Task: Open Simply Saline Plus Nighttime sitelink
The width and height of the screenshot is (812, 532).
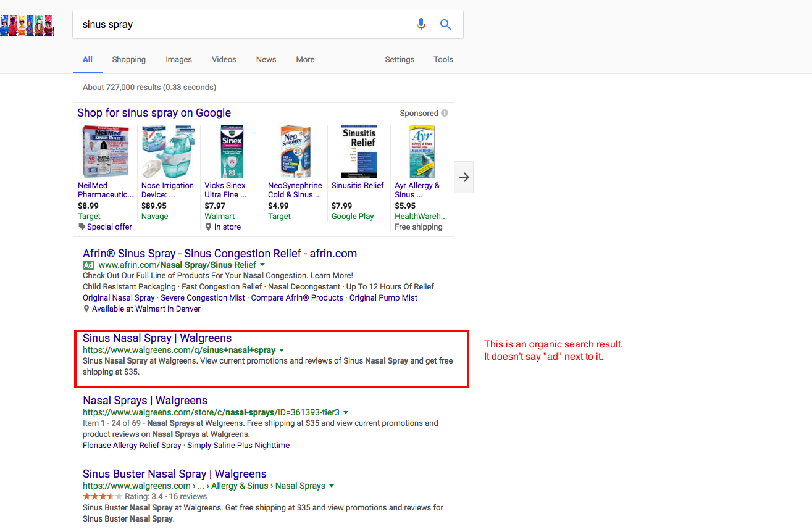Action: (238, 445)
